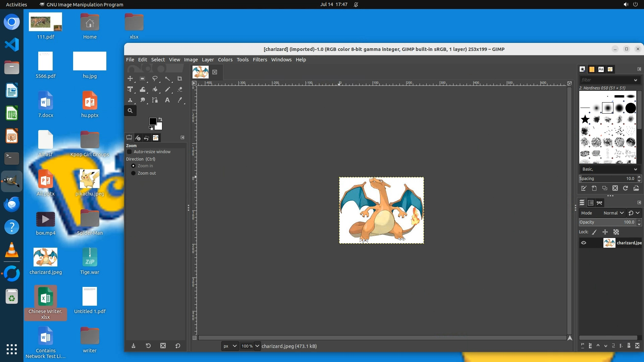
Task: Select the Text tool
Action: point(167,100)
